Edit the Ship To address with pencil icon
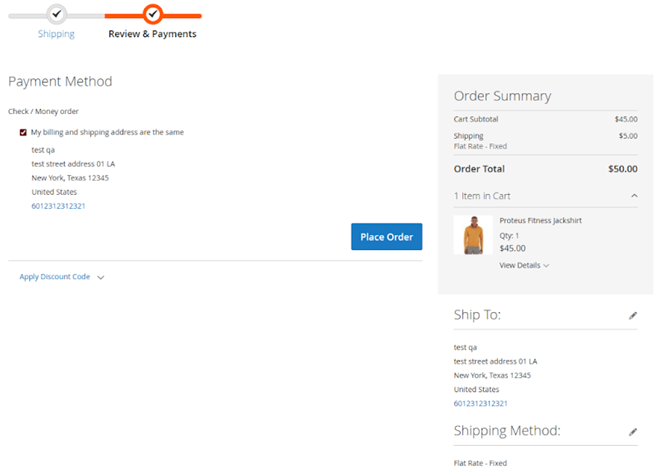666x476 pixels. tap(632, 315)
